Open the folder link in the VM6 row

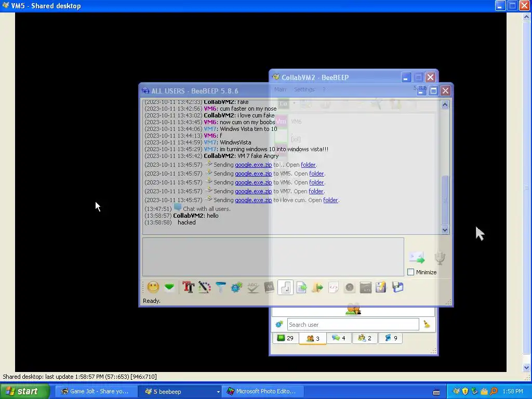pos(316,182)
